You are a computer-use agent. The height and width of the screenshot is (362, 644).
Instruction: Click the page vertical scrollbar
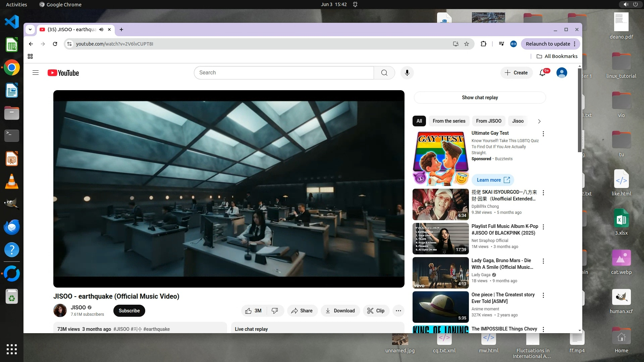click(580, 111)
